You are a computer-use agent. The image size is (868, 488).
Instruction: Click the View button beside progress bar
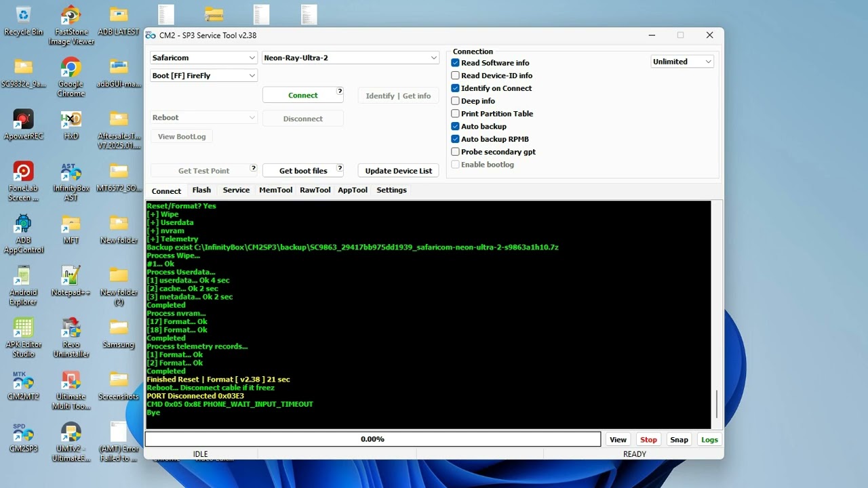[618, 440]
